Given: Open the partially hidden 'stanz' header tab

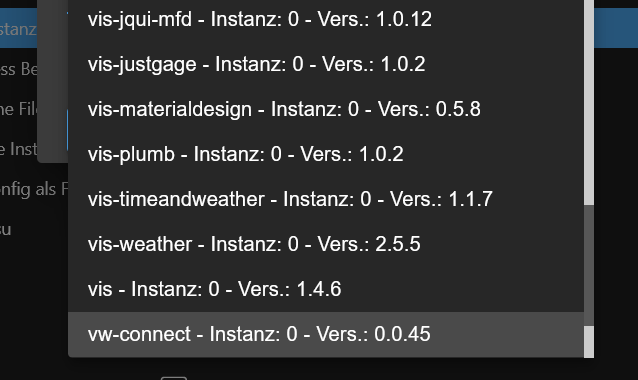Looking at the screenshot, I should pyautogui.click(x=18, y=29).
